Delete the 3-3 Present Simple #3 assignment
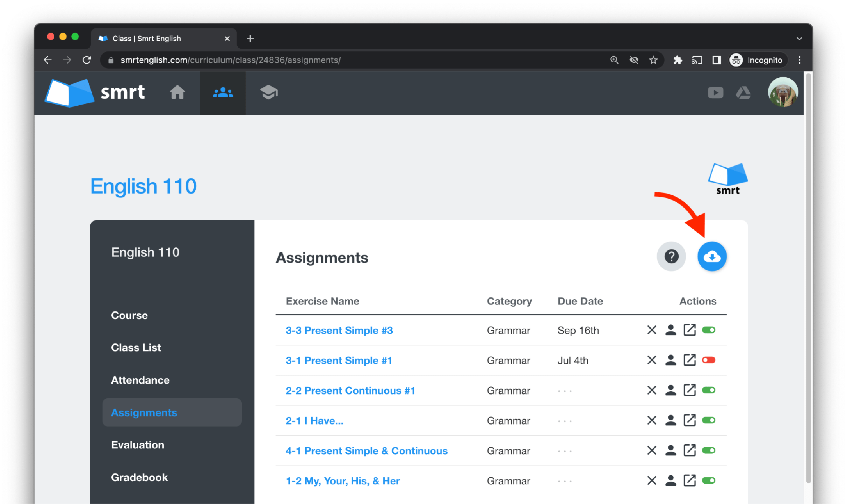 pyautogui.click(x=652, y=330)
